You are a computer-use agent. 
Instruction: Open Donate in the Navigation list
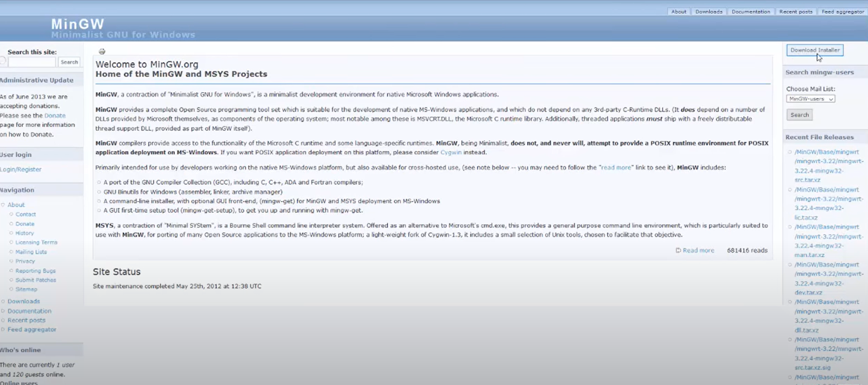[x=25, y=224]
